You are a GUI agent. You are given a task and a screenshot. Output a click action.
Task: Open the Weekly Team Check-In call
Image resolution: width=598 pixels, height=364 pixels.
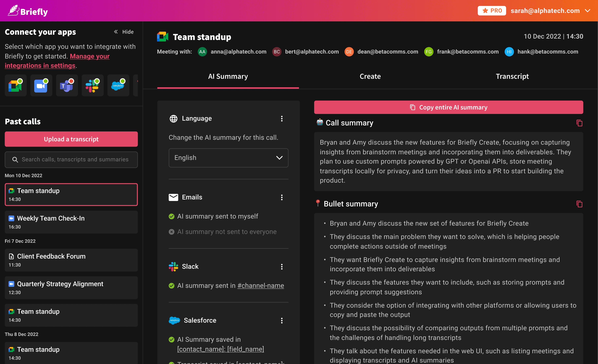tap(71, 222)
